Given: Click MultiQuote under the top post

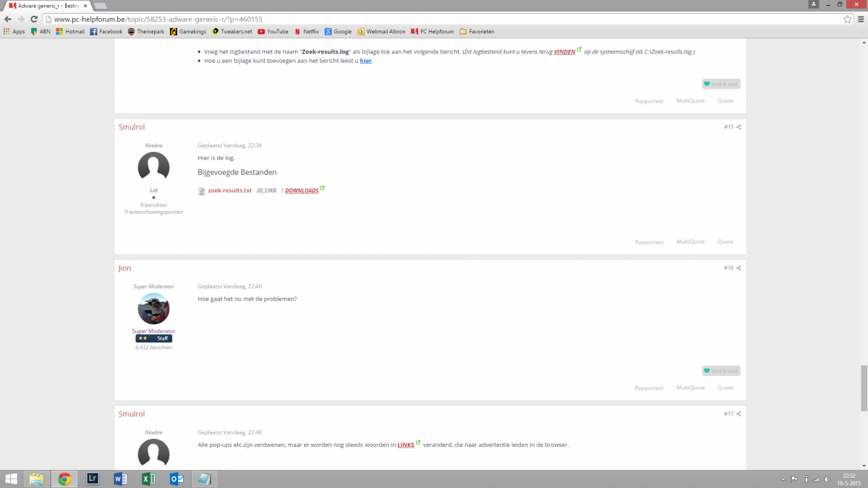Looking at the screenshot, I should (691, 101).
